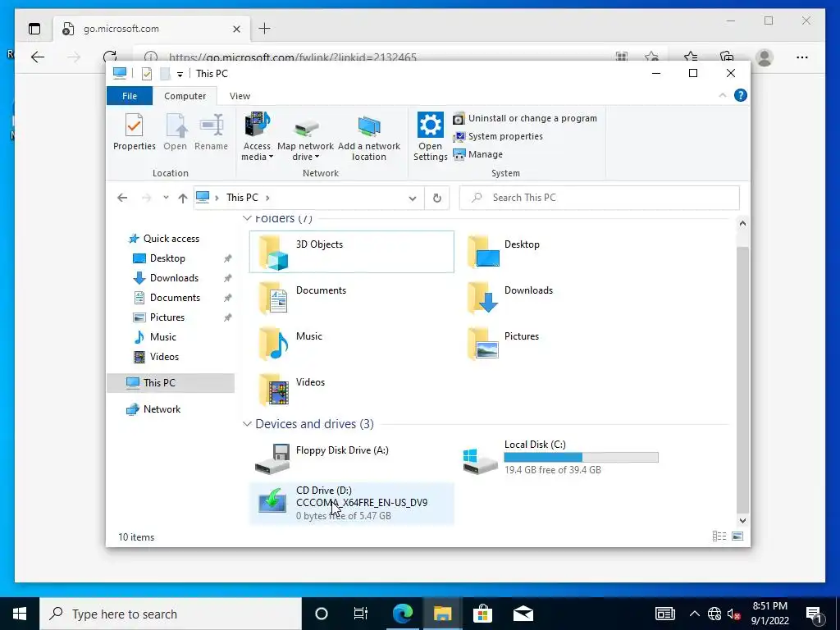
Task: Open the File menu tab
Action: click(x=130, y=96)
